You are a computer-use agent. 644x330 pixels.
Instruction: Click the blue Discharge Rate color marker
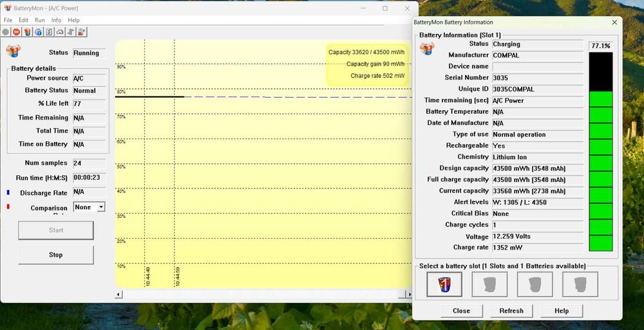pyautogui.click(x=8, y=192)
